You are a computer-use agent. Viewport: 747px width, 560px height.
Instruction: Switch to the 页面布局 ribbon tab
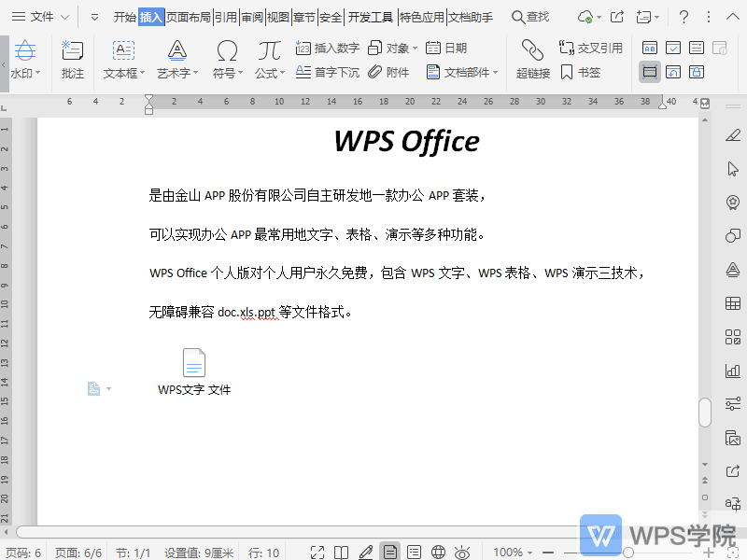(190, 16)
